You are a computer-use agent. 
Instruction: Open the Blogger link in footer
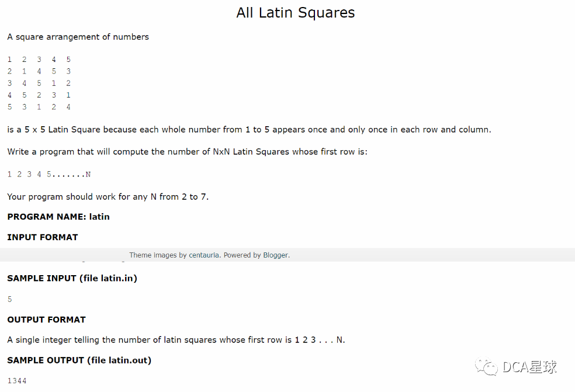276,255
